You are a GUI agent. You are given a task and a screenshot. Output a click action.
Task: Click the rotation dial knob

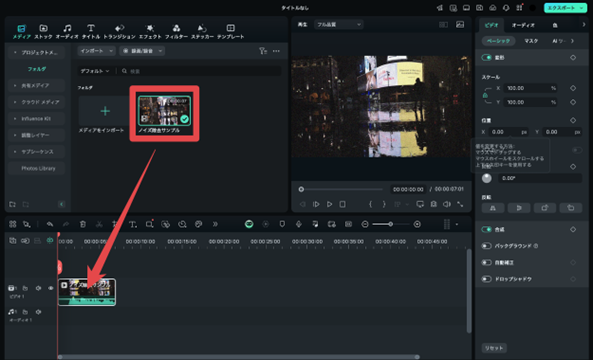point(487,178)
